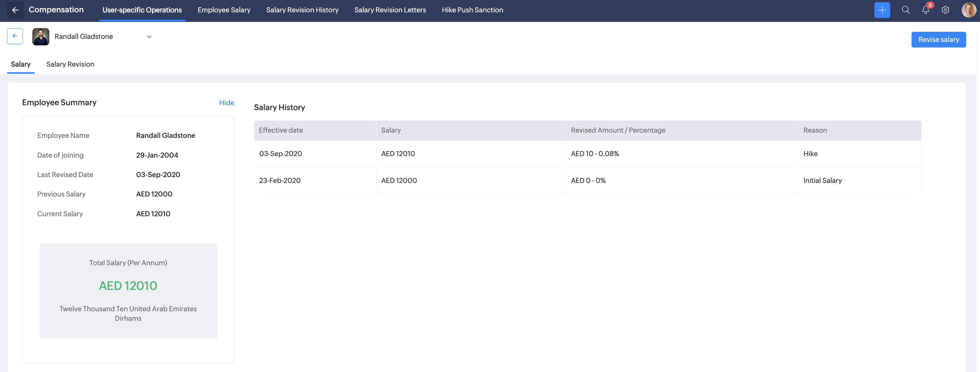
Task: Open the settings gear icon
Action: point(945,10)
